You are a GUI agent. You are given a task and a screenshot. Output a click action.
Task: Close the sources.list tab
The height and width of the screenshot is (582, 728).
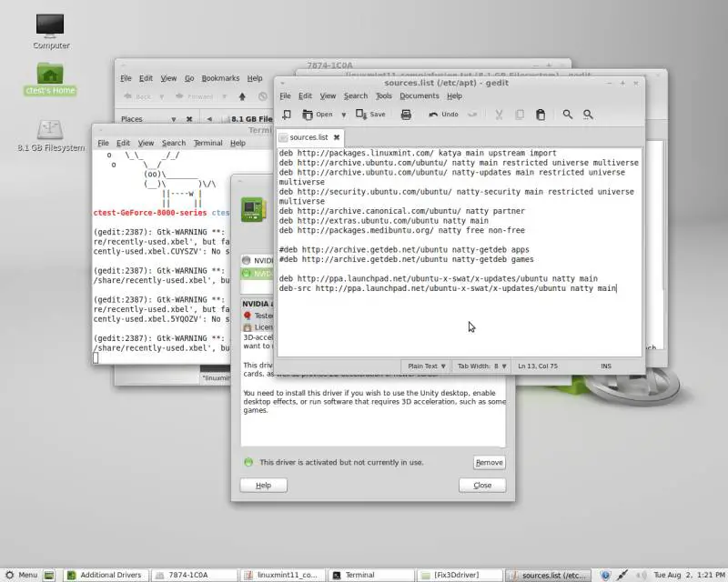click(x=337, y=137)
